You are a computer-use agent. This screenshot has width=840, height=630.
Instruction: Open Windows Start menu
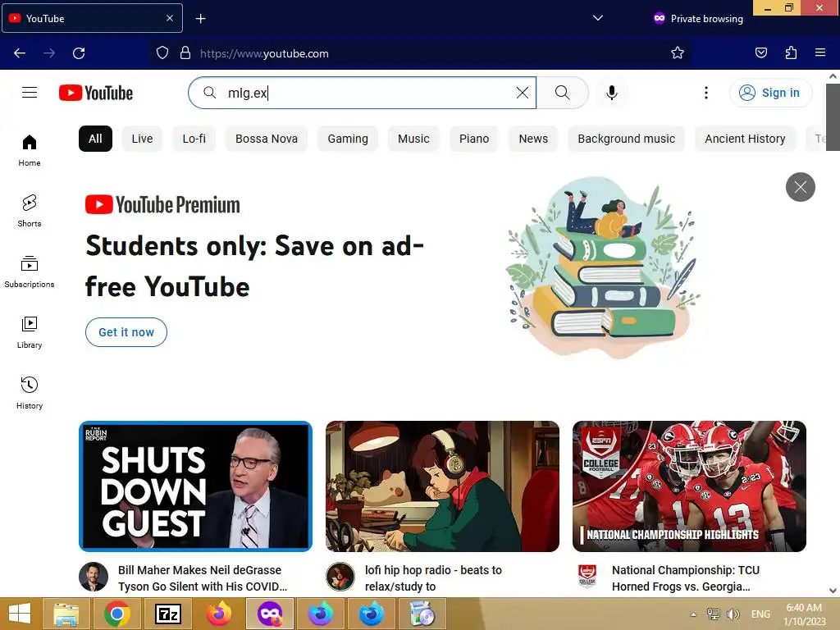pyautogui.click(x=20, y=614)
